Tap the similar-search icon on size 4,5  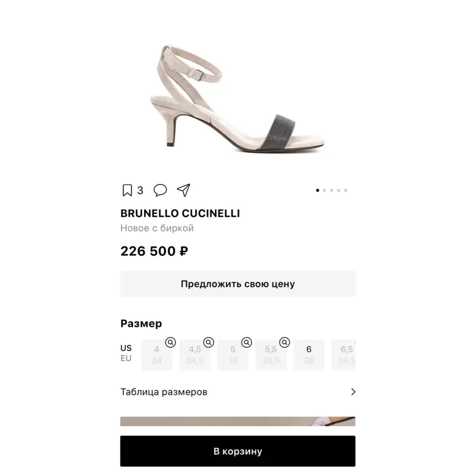click(209, 343)
